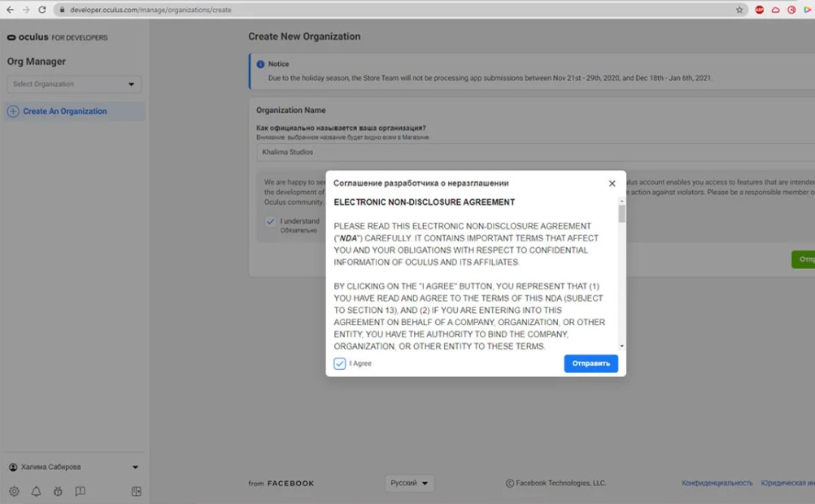Open the Конфиденциальность link
This screenshot has height=504, width=815.
(x=717, y=482)
